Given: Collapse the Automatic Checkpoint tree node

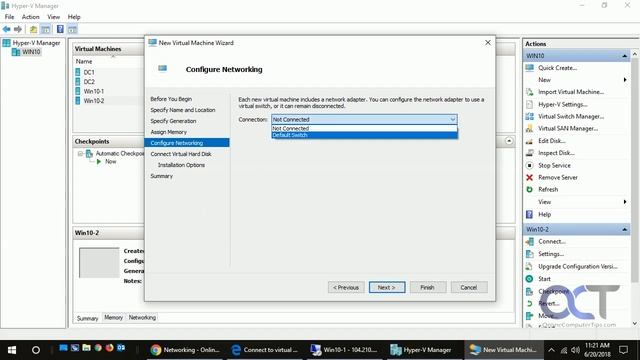Looking at the screenshot, I should pyautogui.click(x=80, y=154).
